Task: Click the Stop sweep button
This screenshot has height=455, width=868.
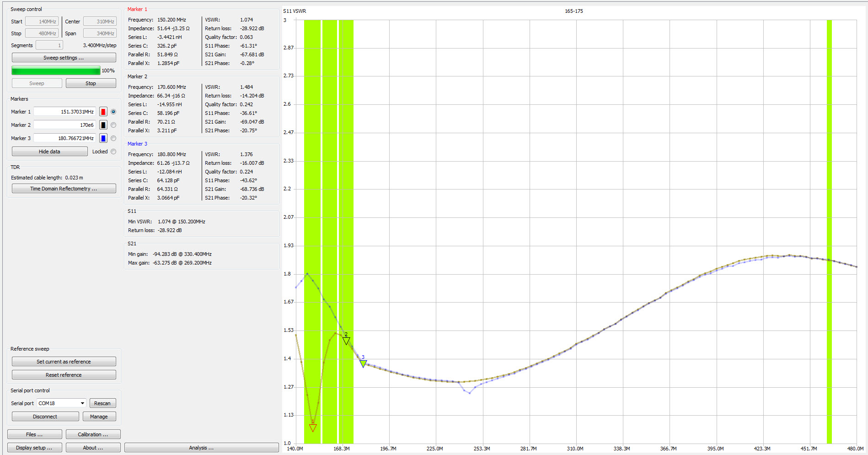Action: [91, 83]
